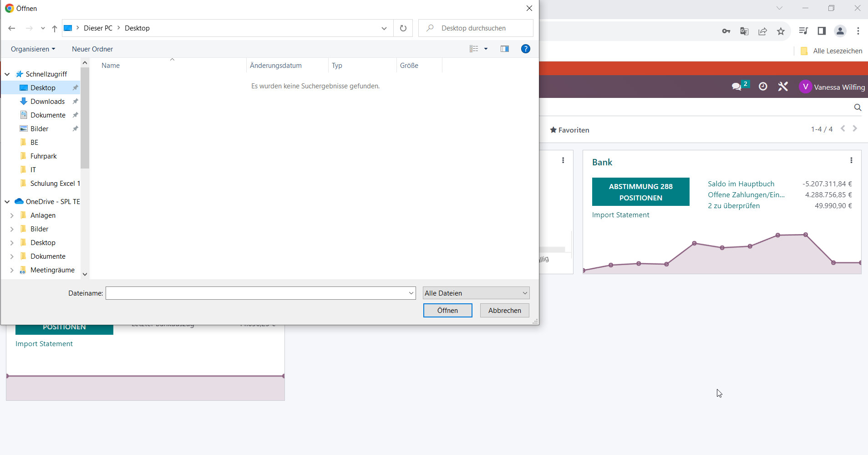The width and height of the screenshot is (868, 455).
Task: Select Downloads in the navigation pane
Action: tap(47, 101)
